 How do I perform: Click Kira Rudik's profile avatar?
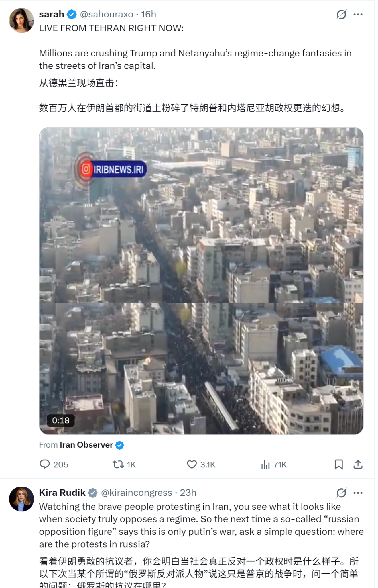pyautogui.click(x=22, y=499)
